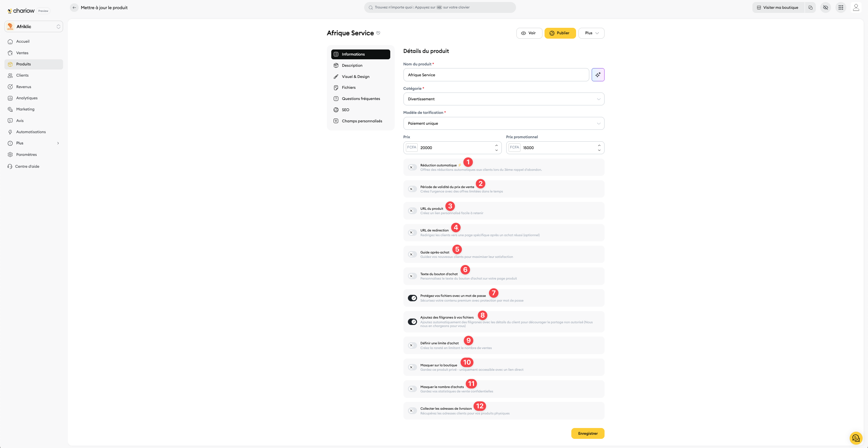Click the global search field
868x448 pixels.
click(x=440, y=7)
